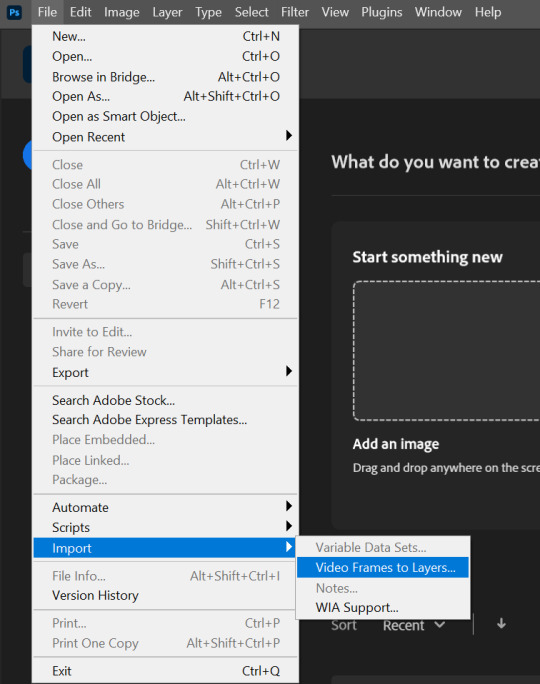
Task: Click the Close Others menu entry
Action: pos(165,204)
